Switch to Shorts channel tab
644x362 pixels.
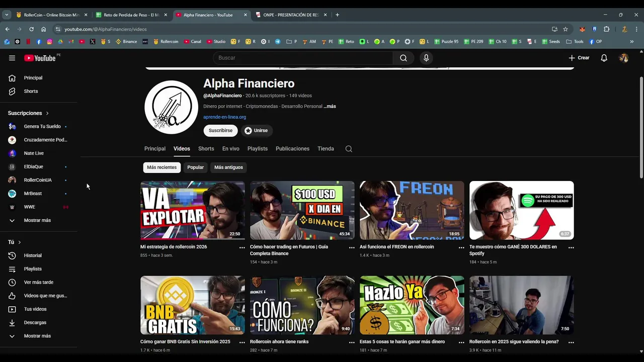[206, 149]
